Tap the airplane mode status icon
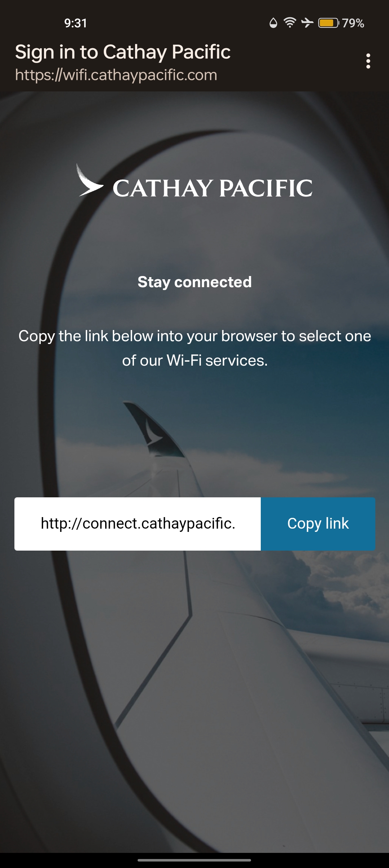The image size is (389, 868). (x=307, y=23)
